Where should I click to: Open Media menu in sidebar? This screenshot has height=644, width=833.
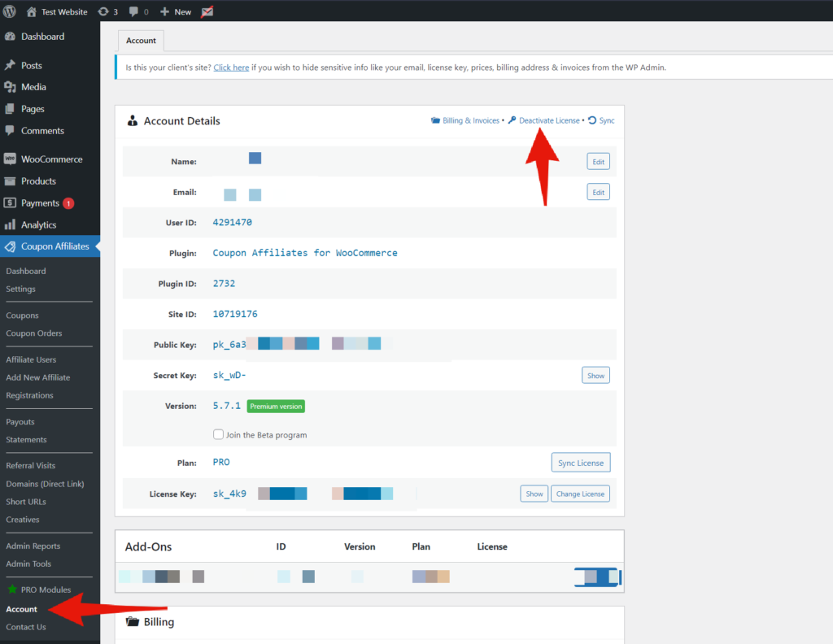33,87
